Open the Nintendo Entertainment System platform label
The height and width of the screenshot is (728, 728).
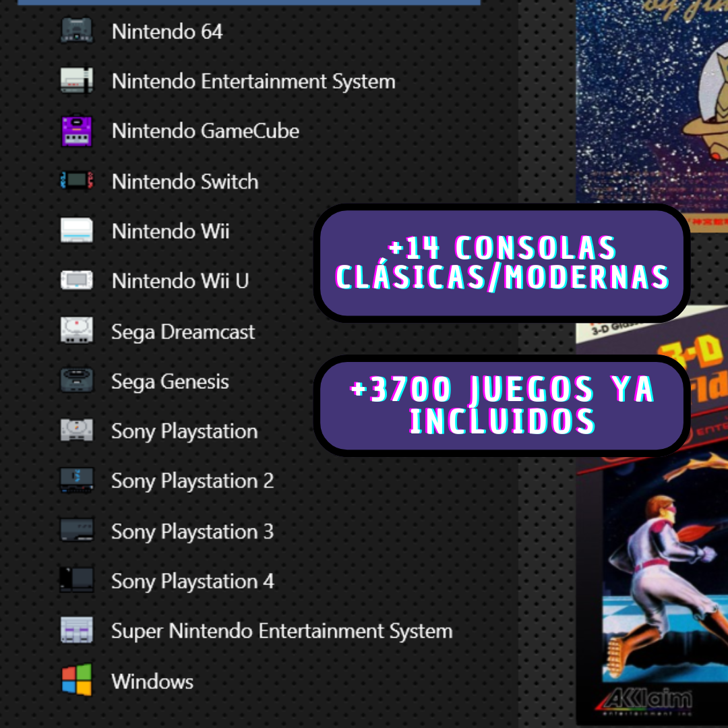point(253,82)
